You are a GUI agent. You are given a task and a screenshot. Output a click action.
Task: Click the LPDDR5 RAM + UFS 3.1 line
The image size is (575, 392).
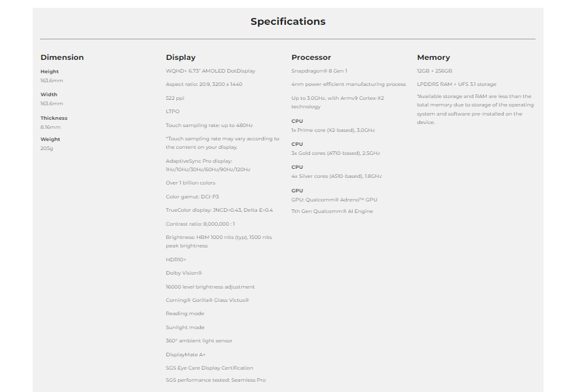[456, 84]
